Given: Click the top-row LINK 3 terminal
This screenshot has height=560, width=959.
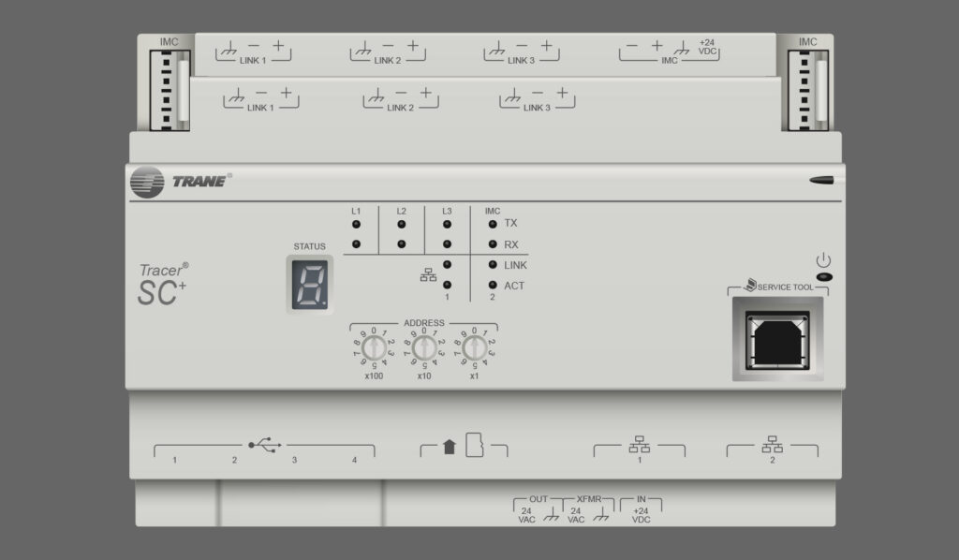Looking at the screenshot, I should tap(521, 52).
